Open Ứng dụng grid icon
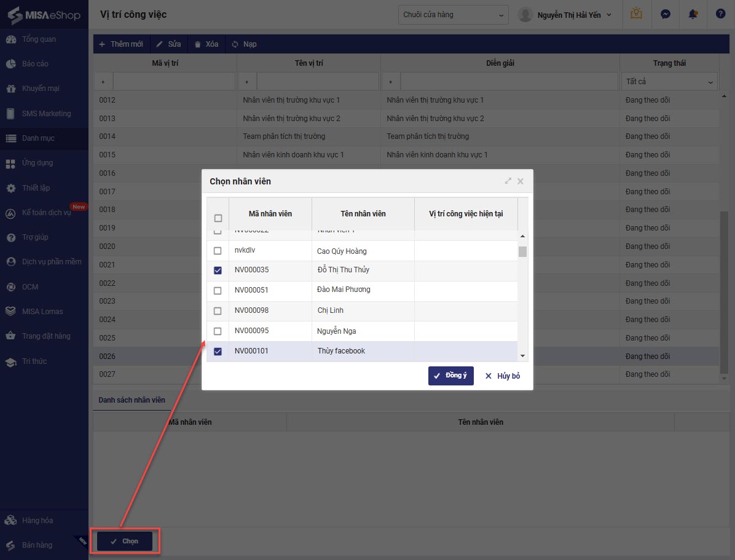This screenshot has height=560, width=735. (11, 164)
